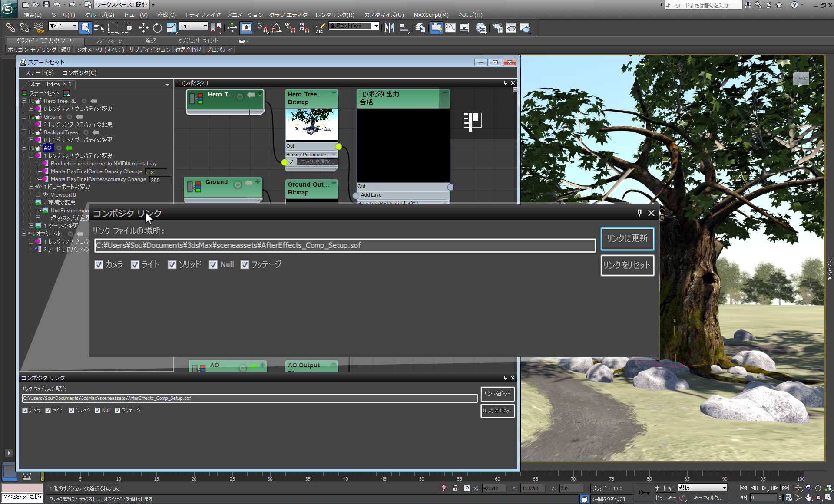Click the link file path field in the enlarged panel
Screen dimensions: 834x504
click(344, 246)
